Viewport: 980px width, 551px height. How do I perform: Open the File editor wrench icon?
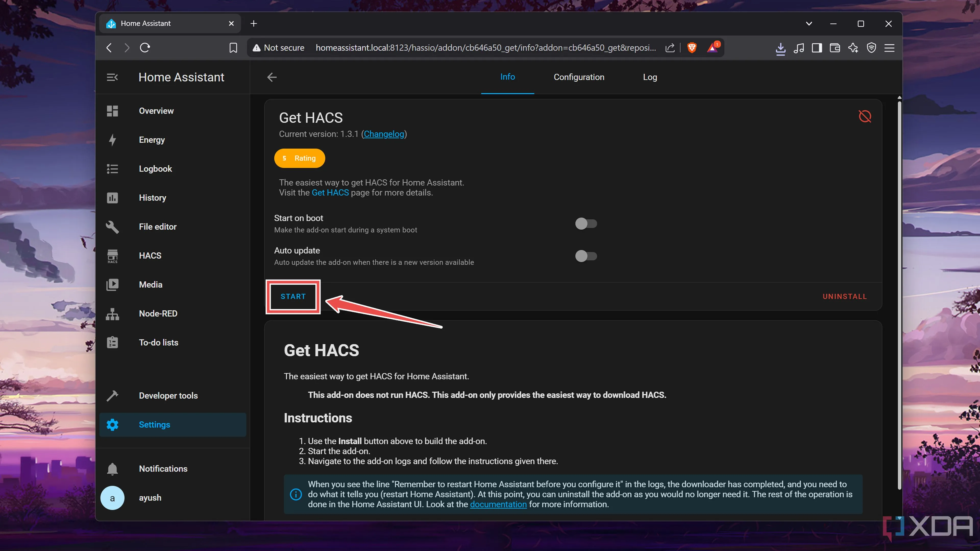113,227
